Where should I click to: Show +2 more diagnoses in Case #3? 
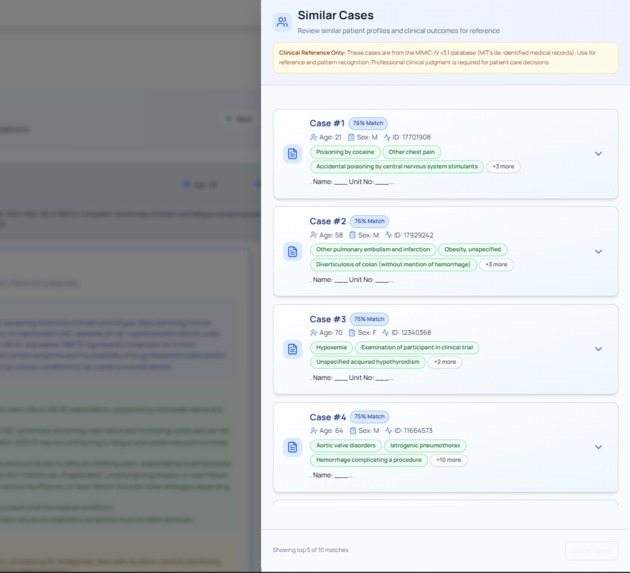click(x=445, y=362)
